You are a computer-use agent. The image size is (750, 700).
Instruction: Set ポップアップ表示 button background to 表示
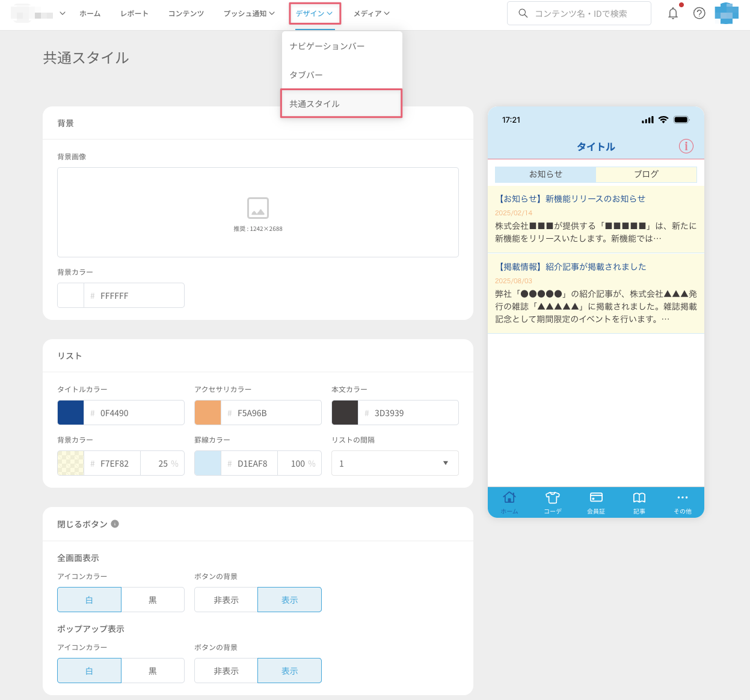(290, 671)
